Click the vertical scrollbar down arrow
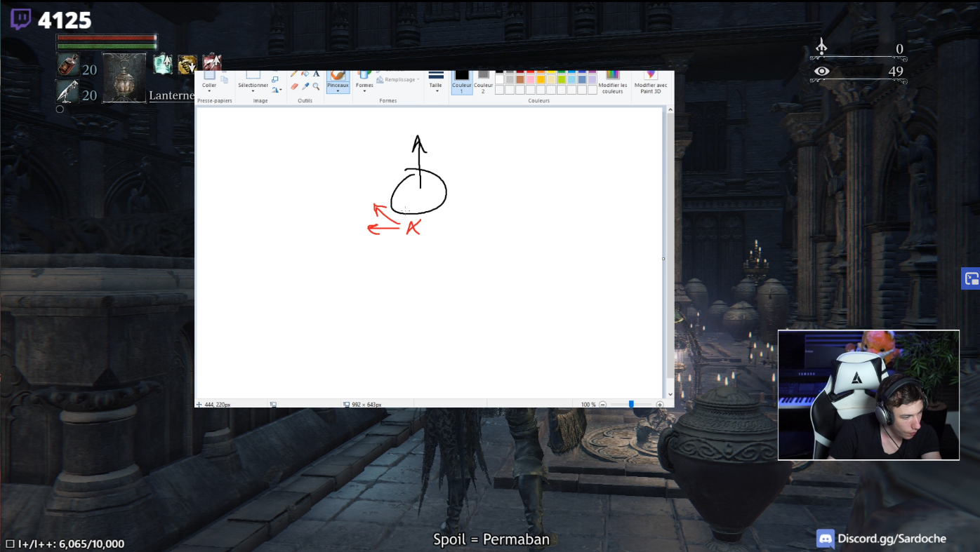 pos(670,394)
